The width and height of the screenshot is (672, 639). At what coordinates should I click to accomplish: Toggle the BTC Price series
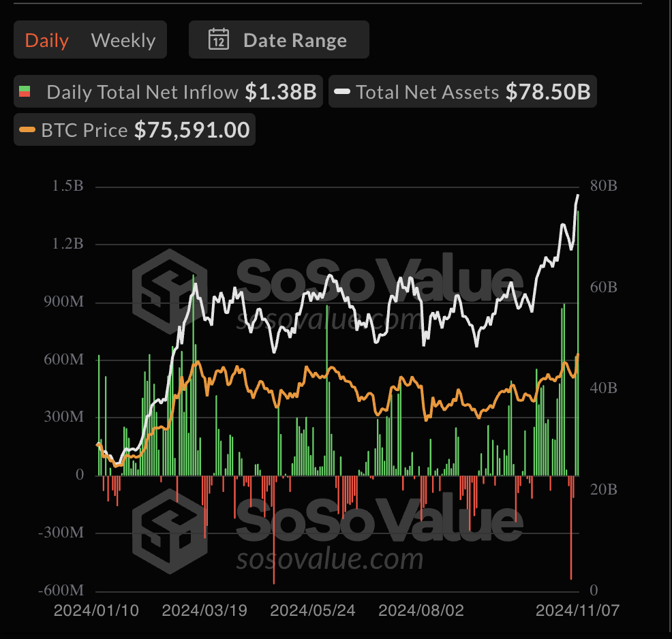click(134, 129)
